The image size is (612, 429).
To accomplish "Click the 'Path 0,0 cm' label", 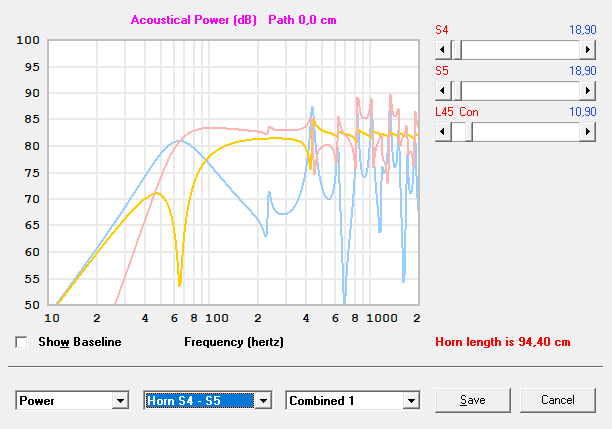I will 302,20.
